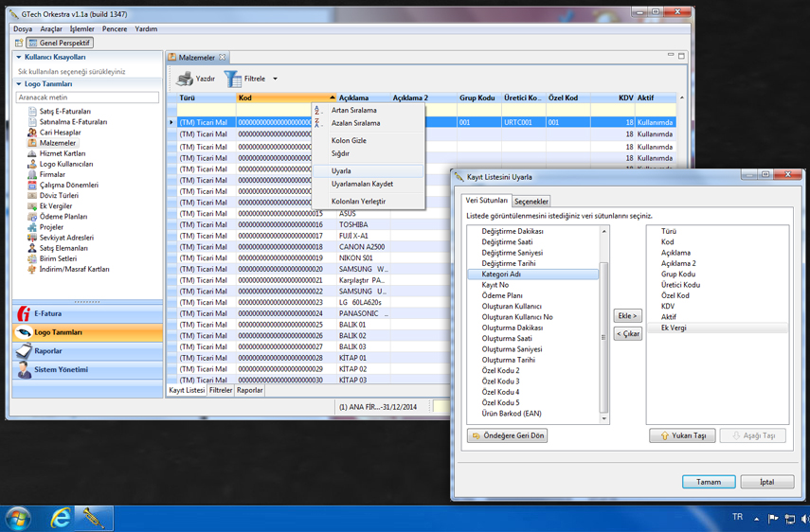Click the Filtrele funnel icon

[x=233, y=79]
